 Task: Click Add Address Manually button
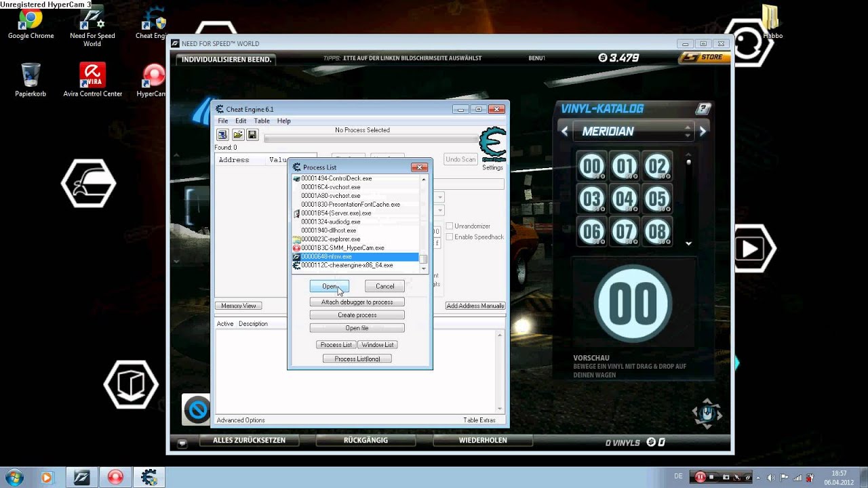coord(475,306)
